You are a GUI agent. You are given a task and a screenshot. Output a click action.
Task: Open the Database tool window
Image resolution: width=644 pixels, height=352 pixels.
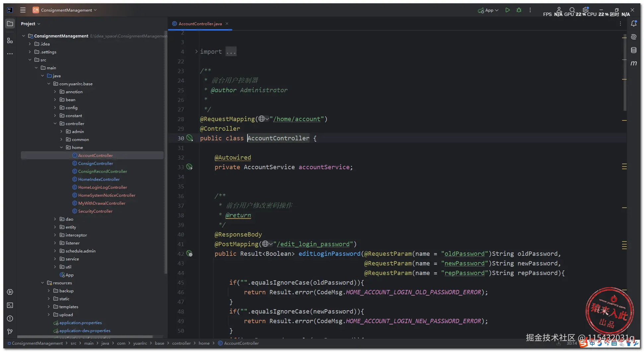[634, 50]
